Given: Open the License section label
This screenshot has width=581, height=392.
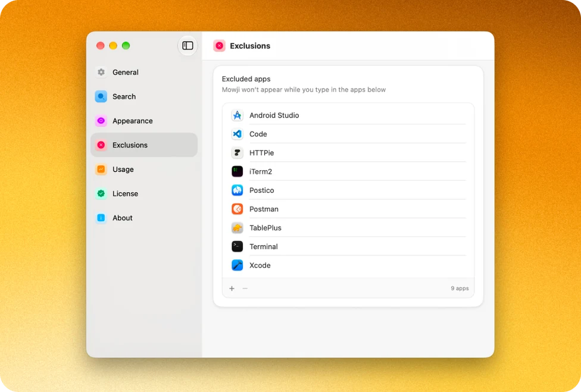Looking at the screenshot, I should point(125,193).
